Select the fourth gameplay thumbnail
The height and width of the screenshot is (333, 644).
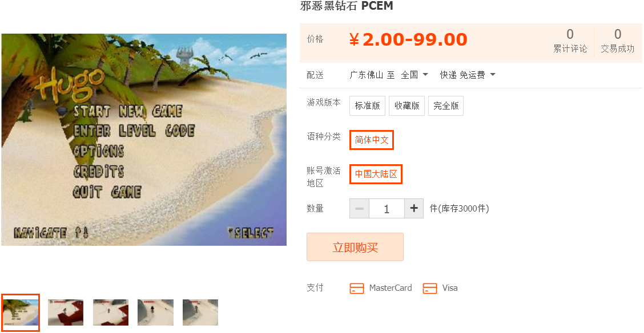pyautogui.click(x=155, y=312)
